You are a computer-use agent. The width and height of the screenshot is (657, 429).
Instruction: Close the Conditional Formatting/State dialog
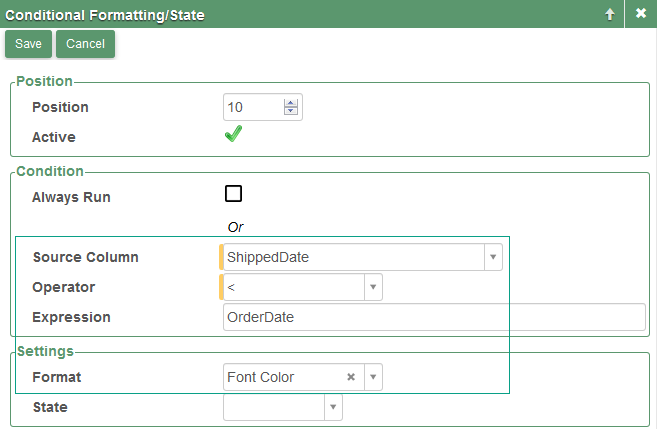641,14
